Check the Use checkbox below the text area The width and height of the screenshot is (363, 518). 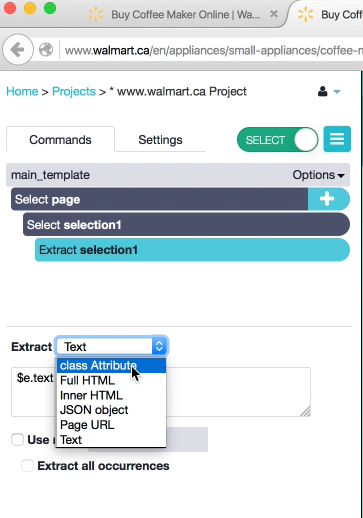pyautogui.click(x=17, y=439)
